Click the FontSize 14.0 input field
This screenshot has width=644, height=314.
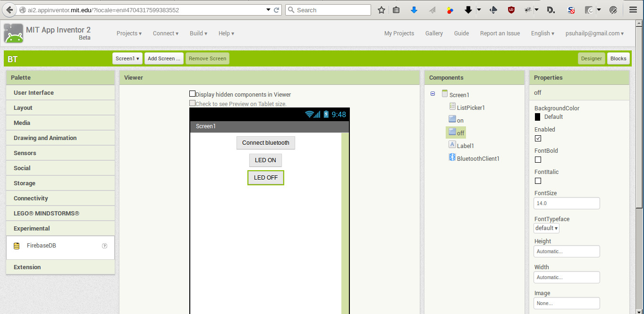[x=567, y=203]
